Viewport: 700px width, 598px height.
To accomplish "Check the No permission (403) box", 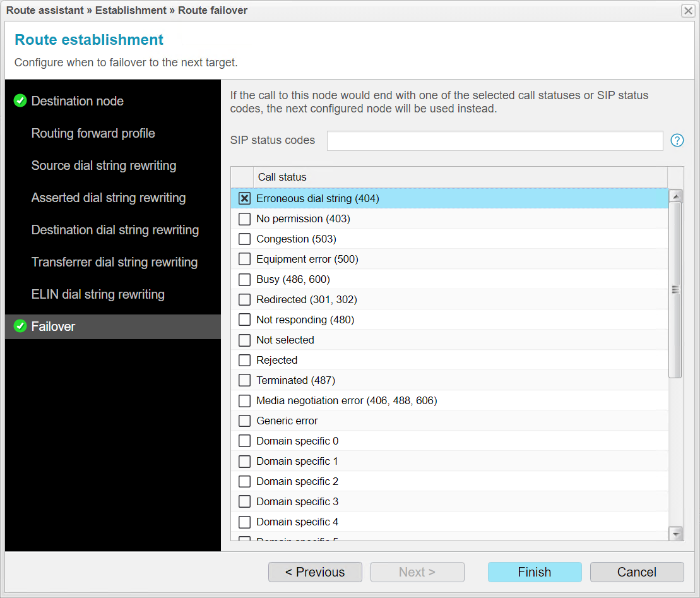I will [245, 219].
